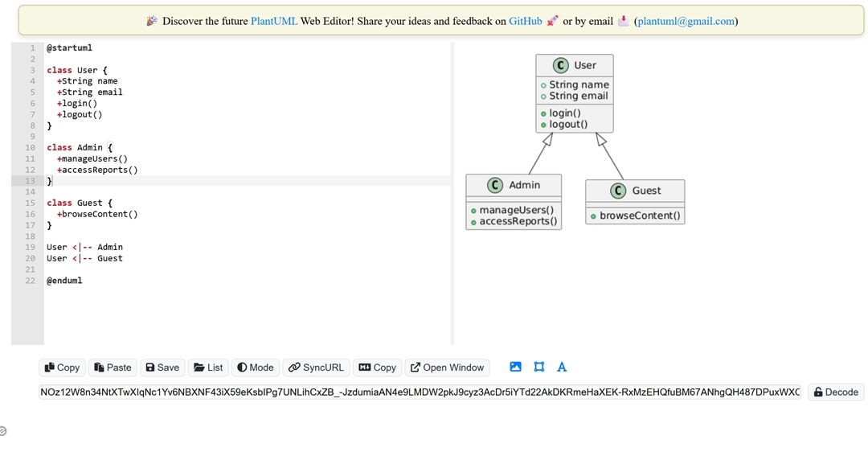This screenshot has width=868, height=460.
Task: Click the Admin class box title
Action: [524, 185]
